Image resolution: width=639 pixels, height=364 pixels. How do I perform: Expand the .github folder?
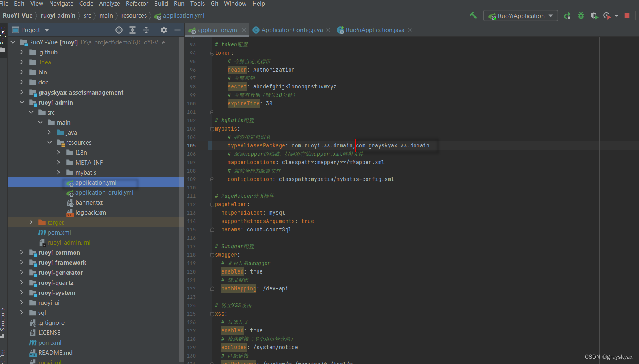click(22, 52)
